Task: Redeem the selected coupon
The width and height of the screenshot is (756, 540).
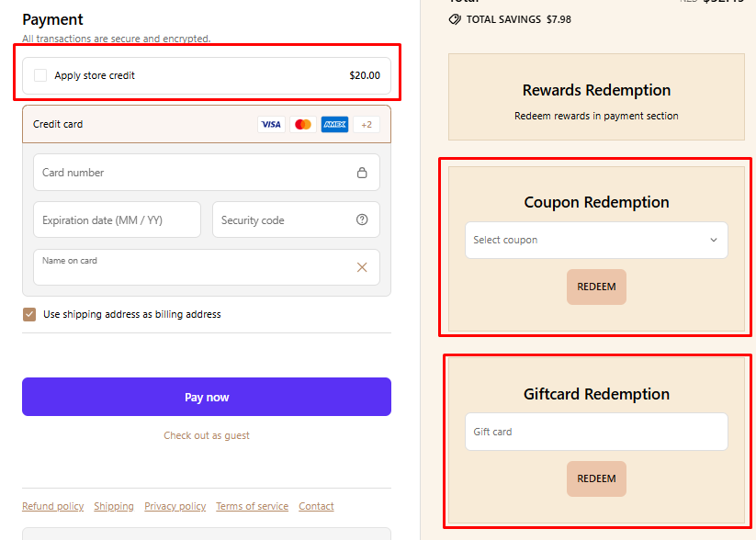Action: (596, 287)
